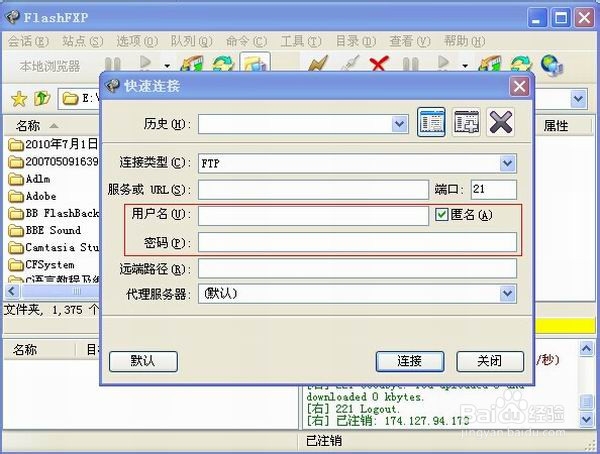Click the black X delete history icon

click(501, 122)
